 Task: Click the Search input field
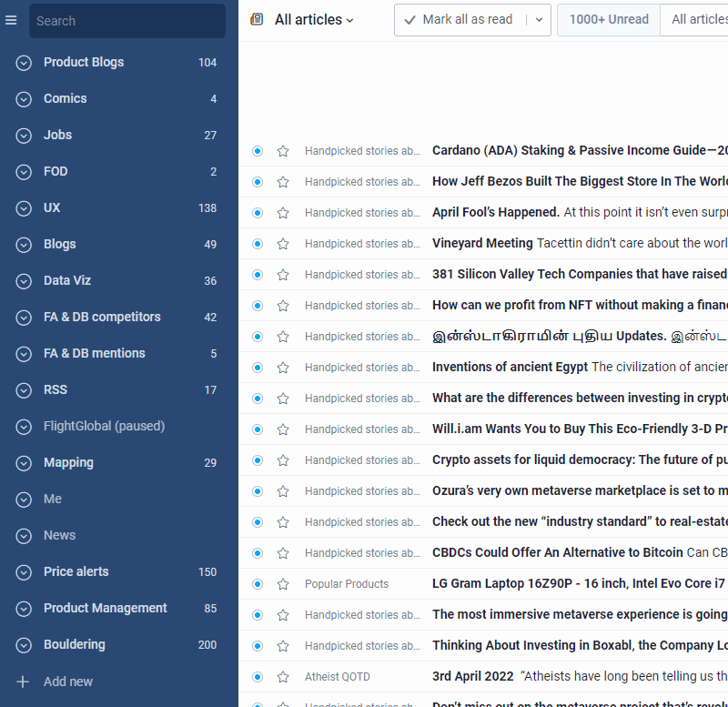[127, 20]
